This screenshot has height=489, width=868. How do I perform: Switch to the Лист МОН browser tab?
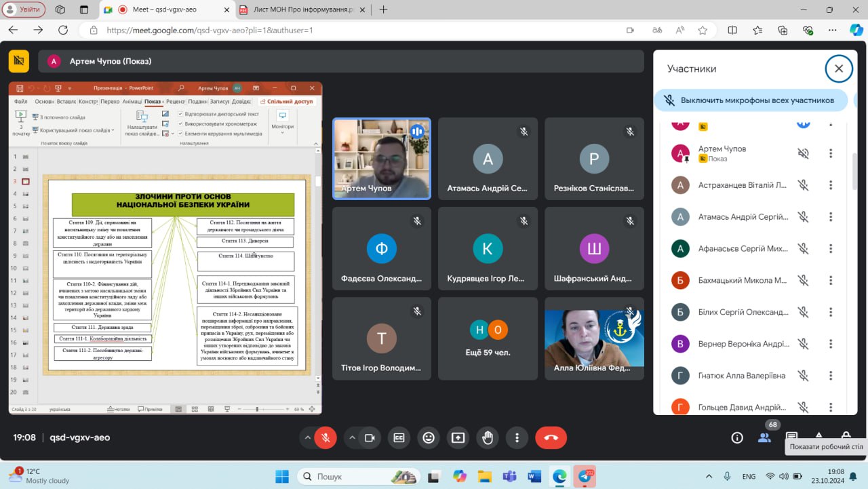point(298,9)
